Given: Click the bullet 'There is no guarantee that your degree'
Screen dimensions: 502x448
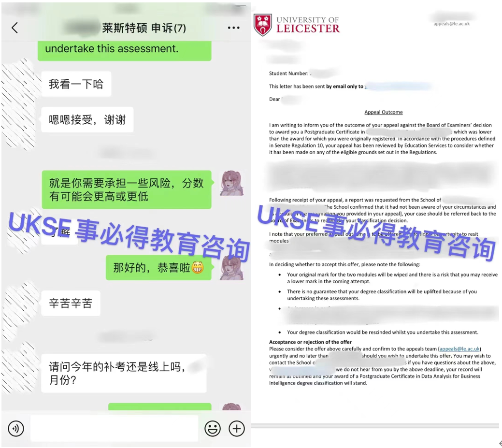Looking at the screenshot, I should coord(382,295).
